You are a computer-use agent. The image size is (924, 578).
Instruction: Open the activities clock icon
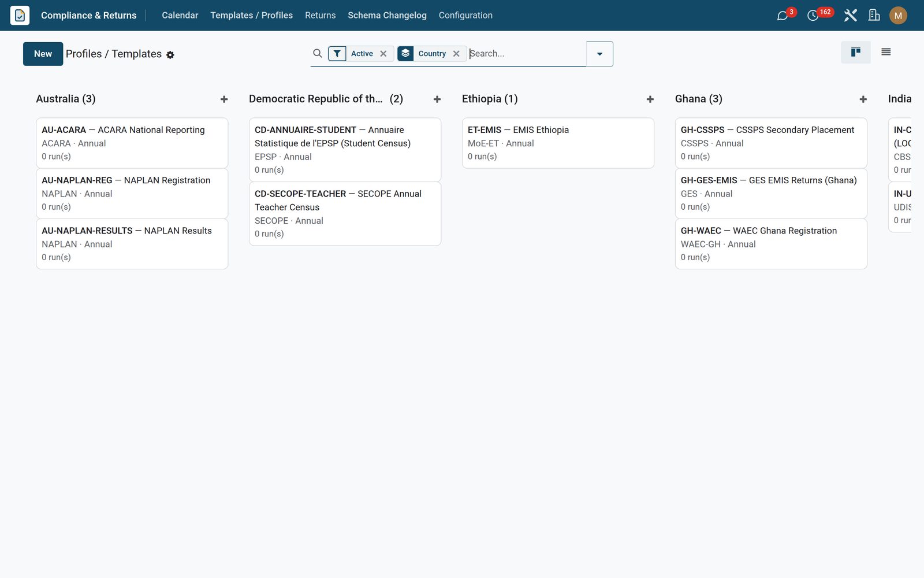pos(813,16)
